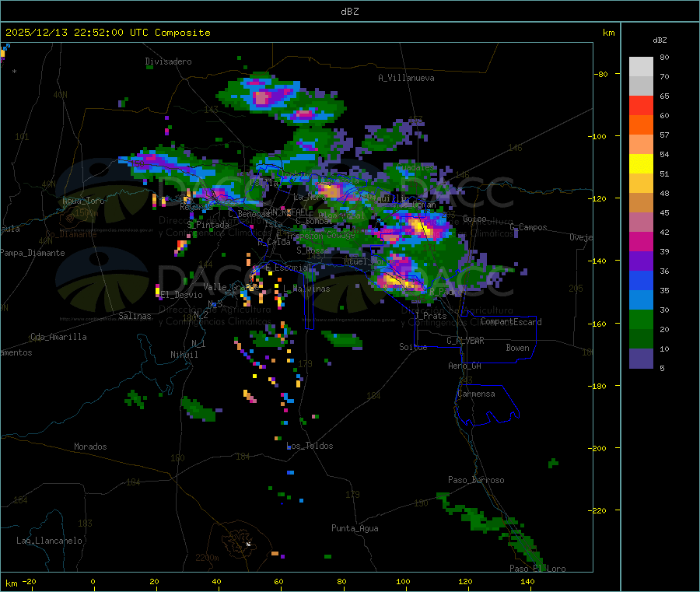Click the yellow 51 dBZ legend swatch
700x592 pixels.
[x=641, y=163]
